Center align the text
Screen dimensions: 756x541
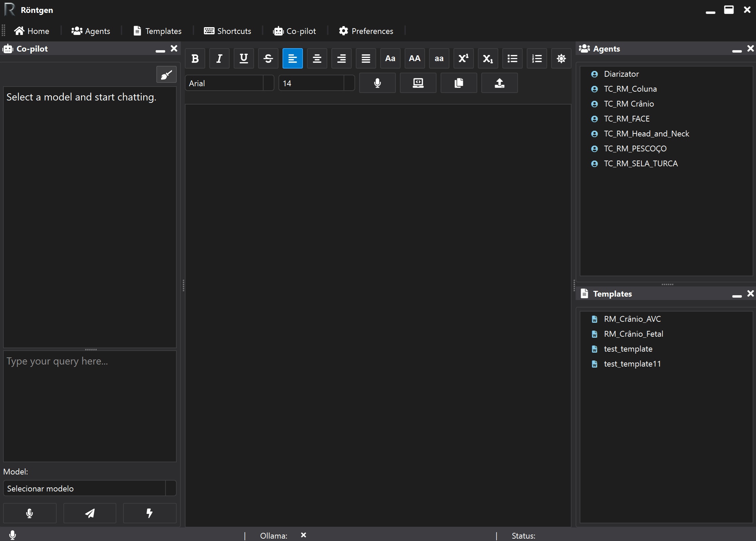coord(317,58)
